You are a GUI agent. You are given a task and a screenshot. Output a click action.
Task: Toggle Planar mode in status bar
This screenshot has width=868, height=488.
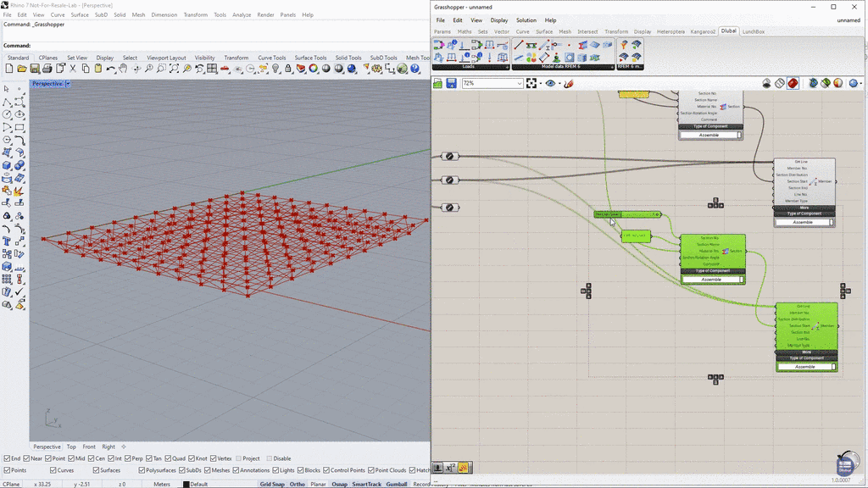[319, 484]
